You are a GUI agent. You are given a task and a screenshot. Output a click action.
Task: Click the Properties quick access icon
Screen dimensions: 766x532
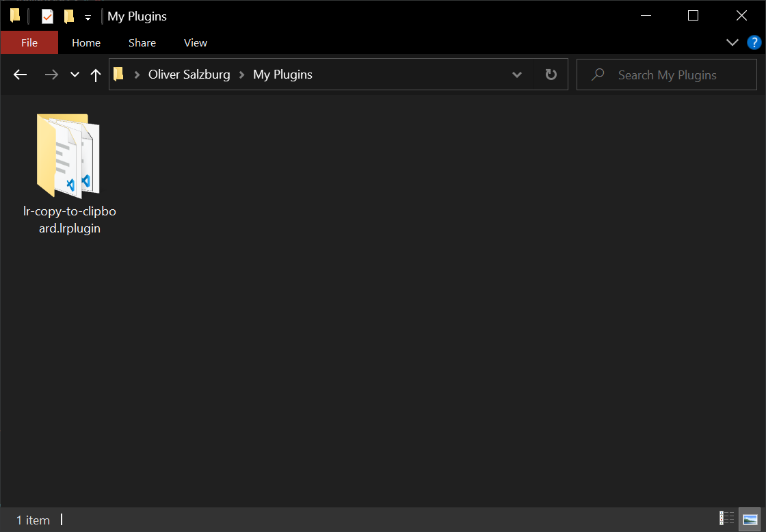47,16
